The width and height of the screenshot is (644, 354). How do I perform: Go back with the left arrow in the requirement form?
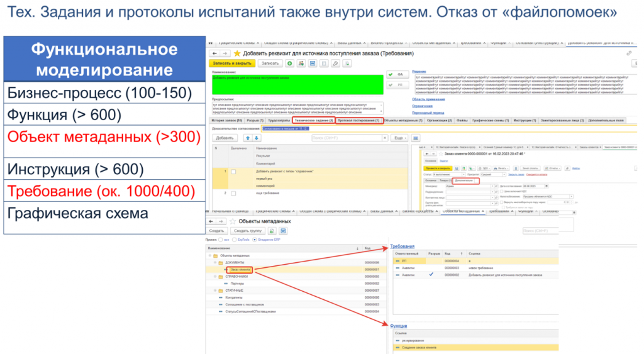click(x=214, y=53)
